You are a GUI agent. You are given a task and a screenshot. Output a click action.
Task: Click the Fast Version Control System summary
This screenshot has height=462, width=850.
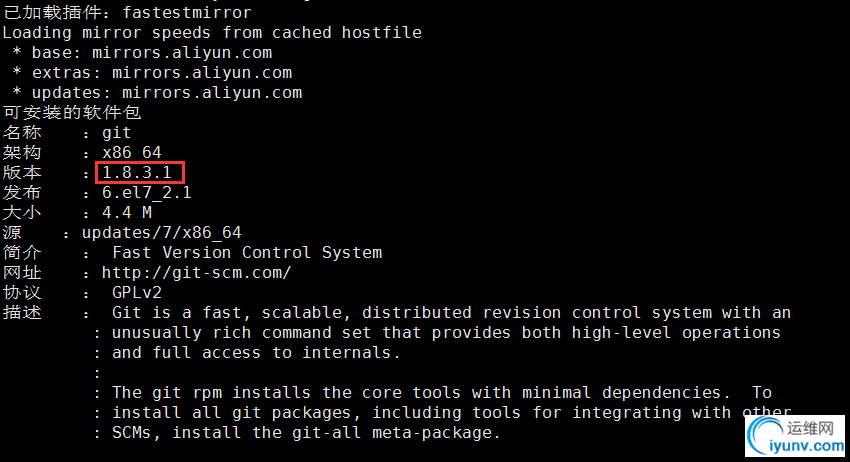tap(247, 252)
